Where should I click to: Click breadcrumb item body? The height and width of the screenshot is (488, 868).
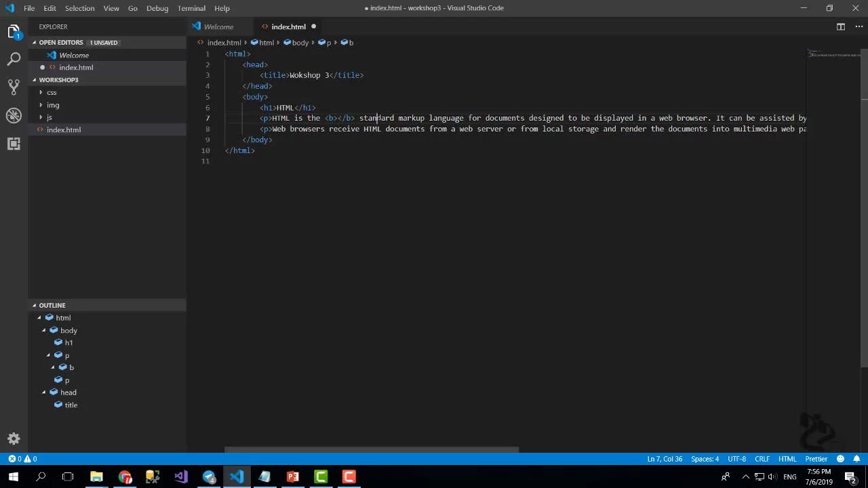point(296,42)
